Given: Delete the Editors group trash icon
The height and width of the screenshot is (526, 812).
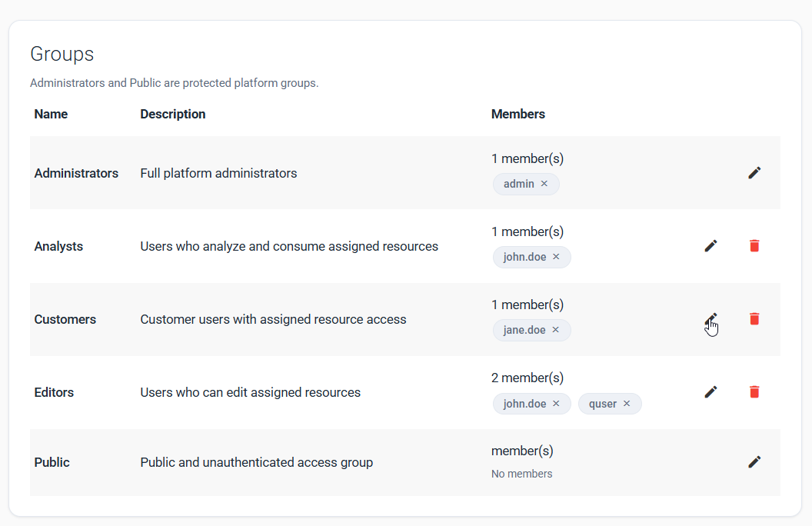Looking at the screenshot, I should (754, 392).
